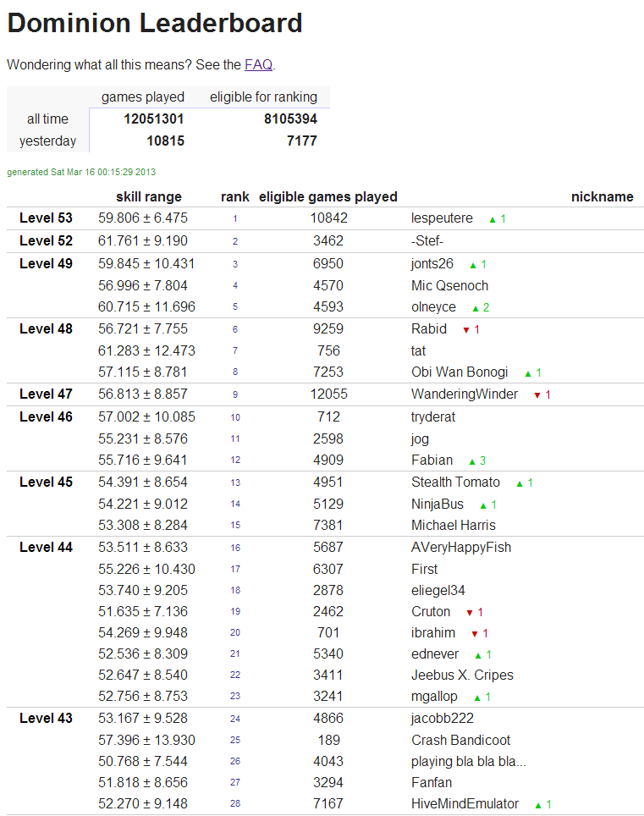This screenshot has height=816, width=644.
Task: Click rank number 25 for Crash Bandicoot
Action: 235,741
